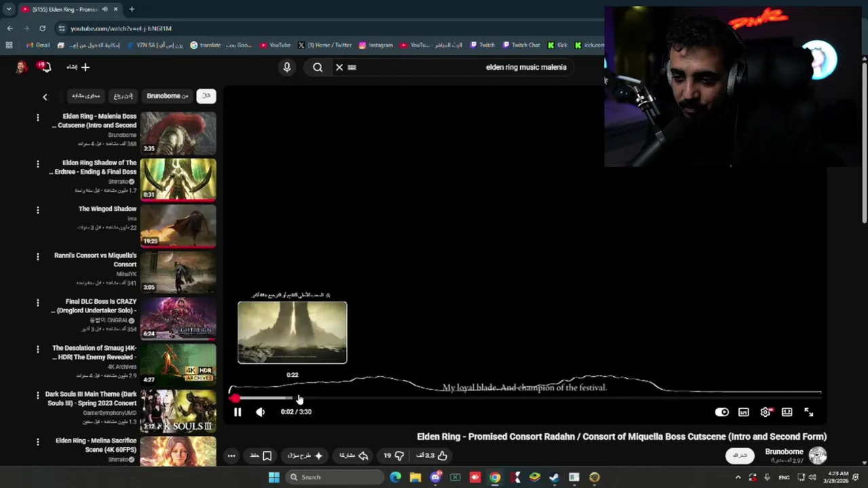Open options for Final DLC Boss video

38,303
